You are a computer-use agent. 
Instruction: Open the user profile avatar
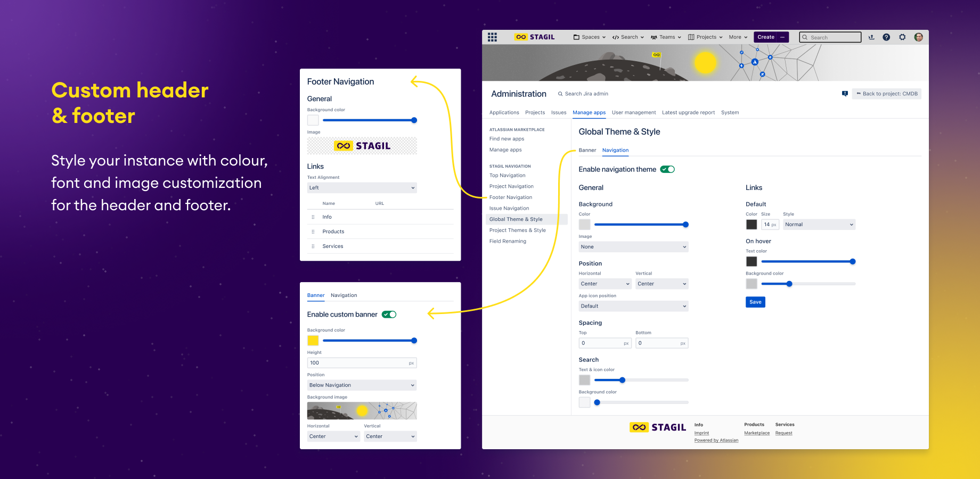point(919,37)
